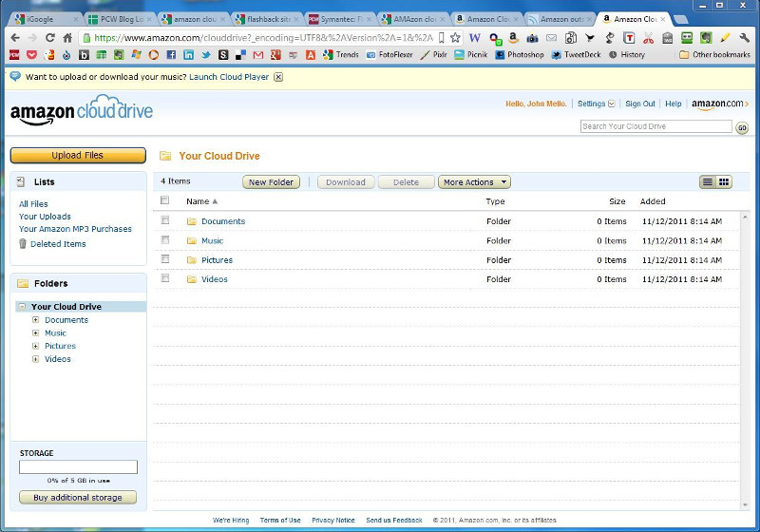This screenshot has width=760, height=532.
Task: Open the Gmail bookmark icon
Action: 258,55
